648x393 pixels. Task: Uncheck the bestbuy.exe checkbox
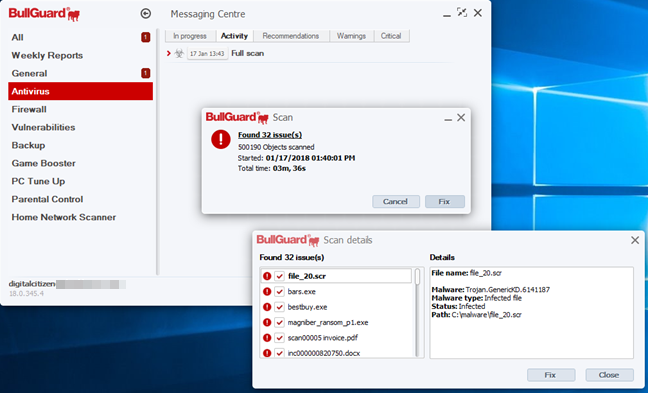click(279, 307)
